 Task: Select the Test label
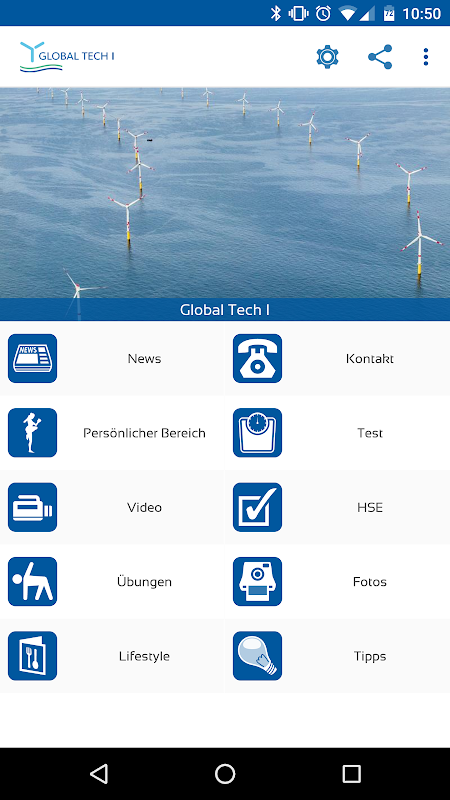tap(370, 433)
